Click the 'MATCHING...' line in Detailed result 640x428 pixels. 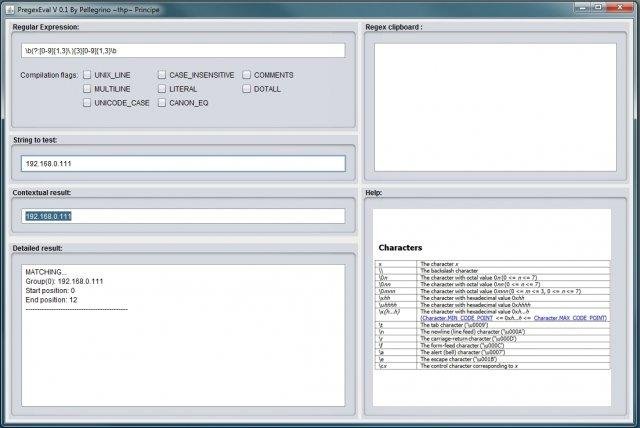point(46,272)
